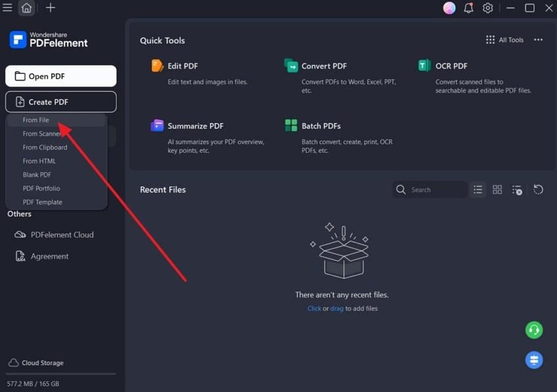The image size is (557, 392).
Task: Collapse the Create PDF dropdown
Action: click(x=61, y=102)
